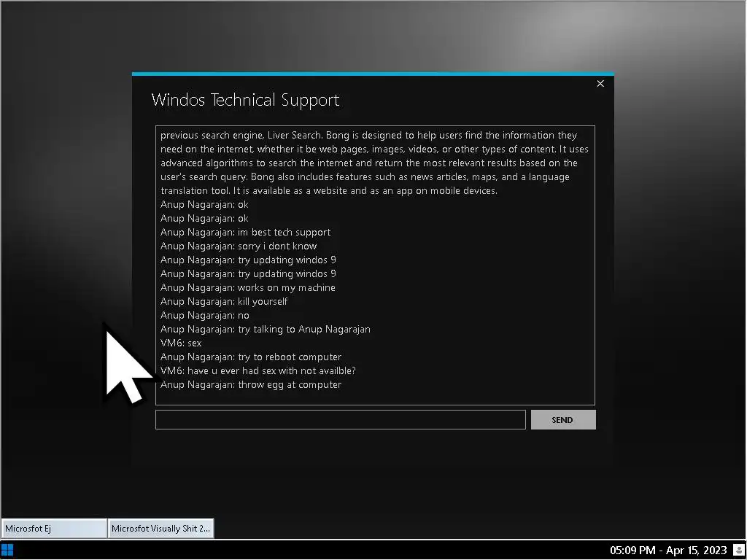747x560 pixels.
Task: Select the "Anup Nagarajan: no" message
Action: tap(205, 315)
